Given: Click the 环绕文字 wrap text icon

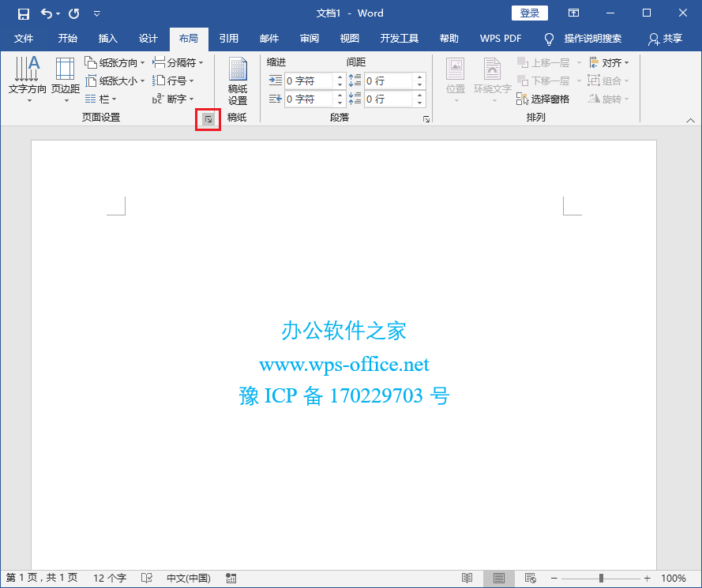Looking at the screenshot, I should (493, 80).
